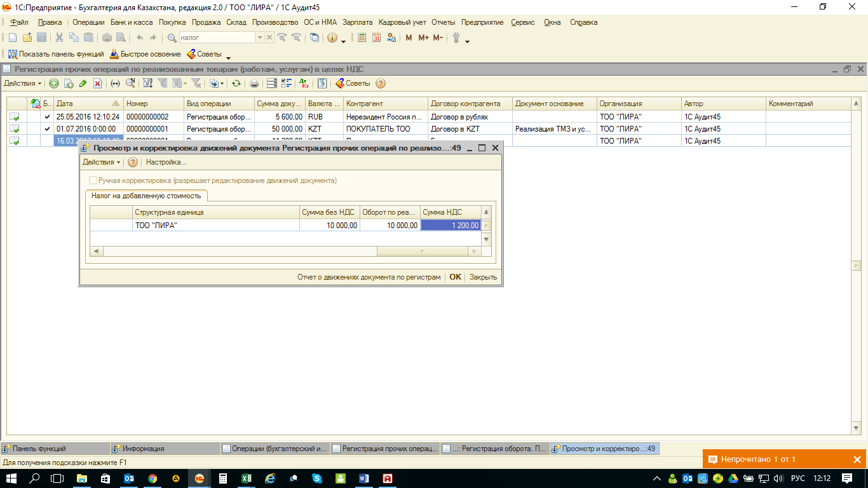Click the Настройка... button in the dialog
Viewport: 868px width, 488px height.
click(x=166, y=162)
